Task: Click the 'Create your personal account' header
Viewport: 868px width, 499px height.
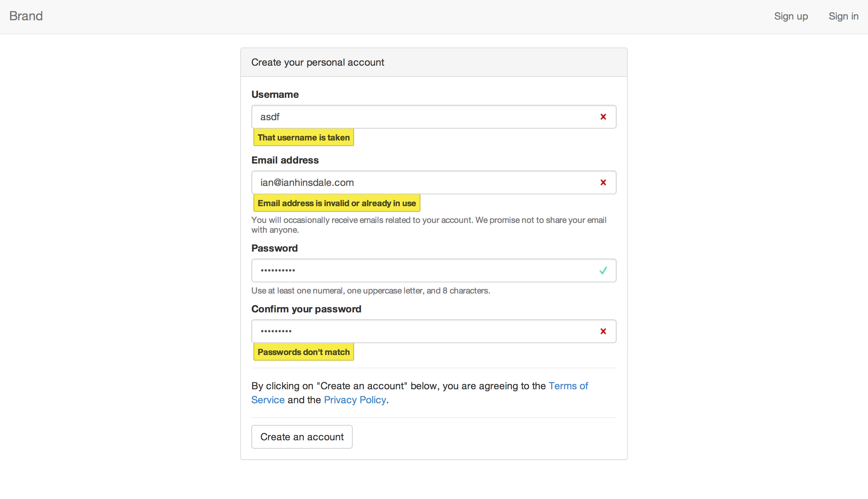Action: coord(317,62)
